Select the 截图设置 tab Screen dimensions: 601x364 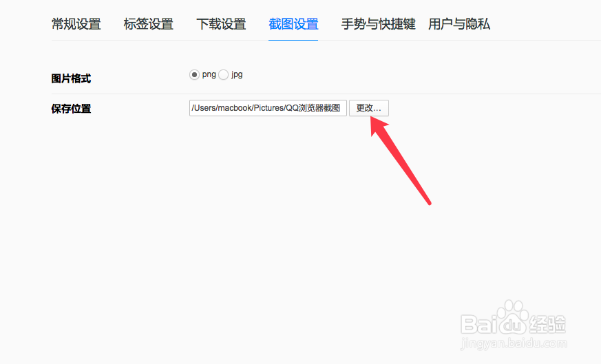point(293,24)
